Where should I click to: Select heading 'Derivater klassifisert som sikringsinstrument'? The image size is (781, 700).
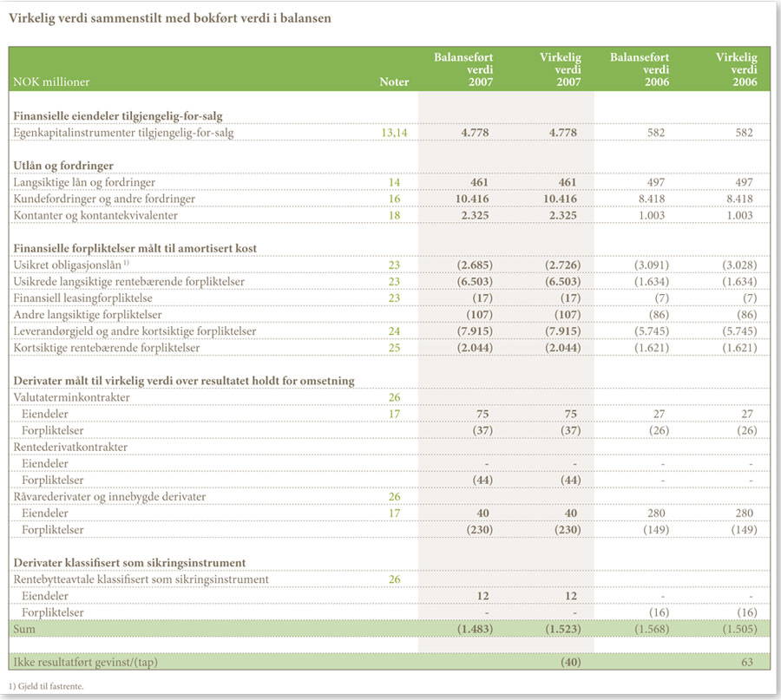129,563
